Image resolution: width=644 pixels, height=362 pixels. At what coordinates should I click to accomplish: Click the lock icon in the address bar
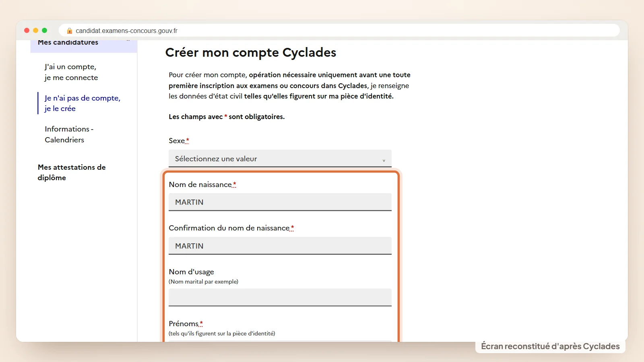(70, 31)
